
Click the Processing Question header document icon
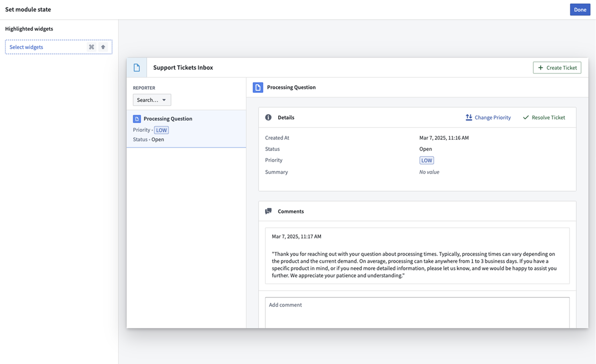(258, 88)
